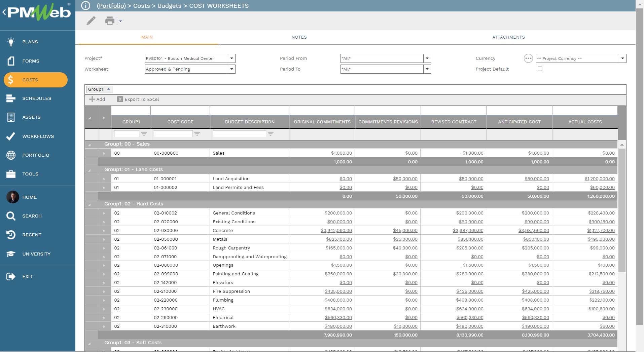Switch to the Main tab
The width and height of the screenshot is (644, 352).
point(147,37)
